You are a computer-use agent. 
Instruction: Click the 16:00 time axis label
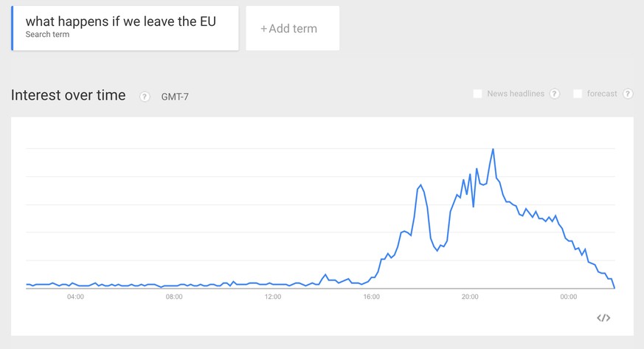pyautogui.click(x=371, y=297)
